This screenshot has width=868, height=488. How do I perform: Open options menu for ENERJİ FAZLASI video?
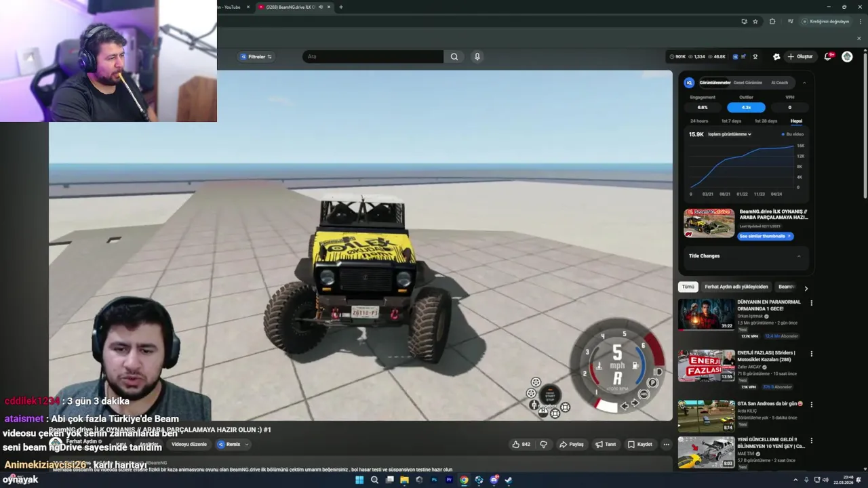point(811,354)
